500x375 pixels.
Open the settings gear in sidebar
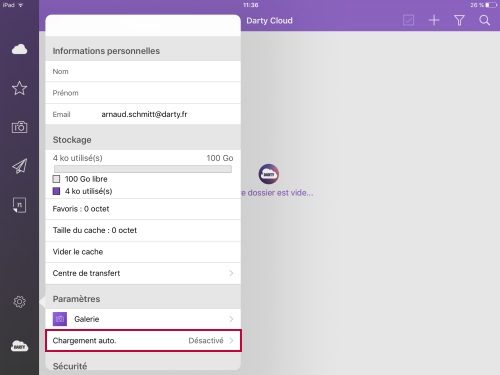click(19, 302)
